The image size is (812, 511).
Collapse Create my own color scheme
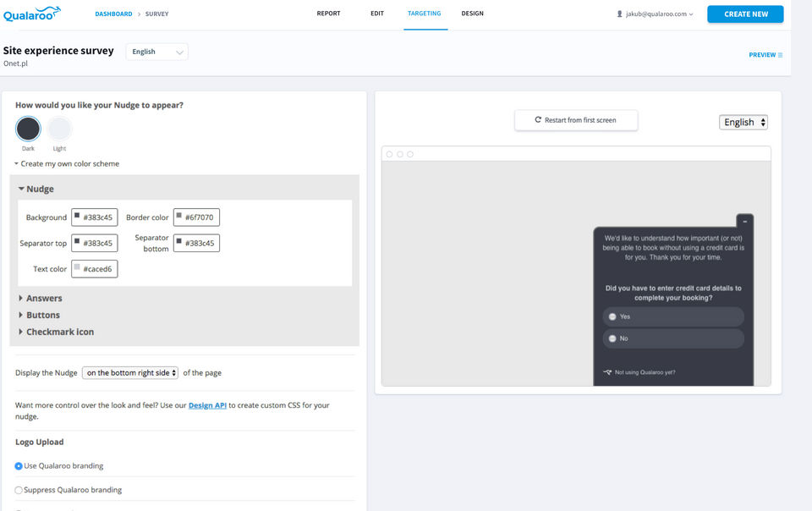click(x=67, y=163)
